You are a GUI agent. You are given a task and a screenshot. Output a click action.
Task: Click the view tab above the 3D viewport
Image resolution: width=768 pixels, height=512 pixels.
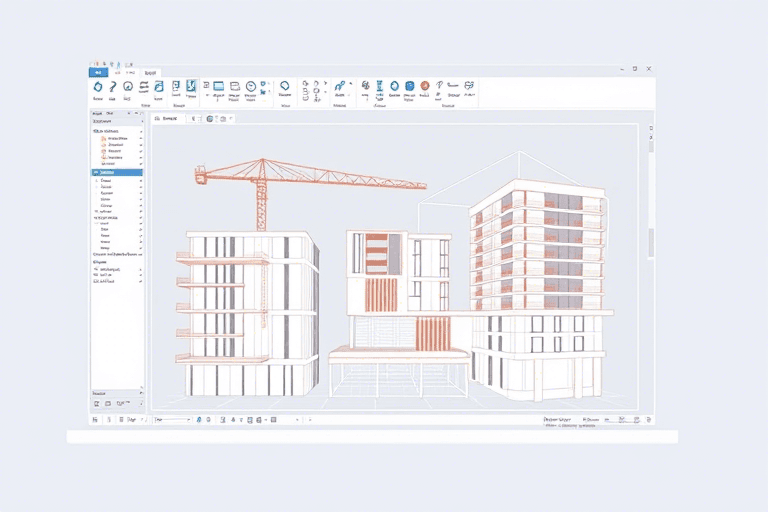(170, 118)
